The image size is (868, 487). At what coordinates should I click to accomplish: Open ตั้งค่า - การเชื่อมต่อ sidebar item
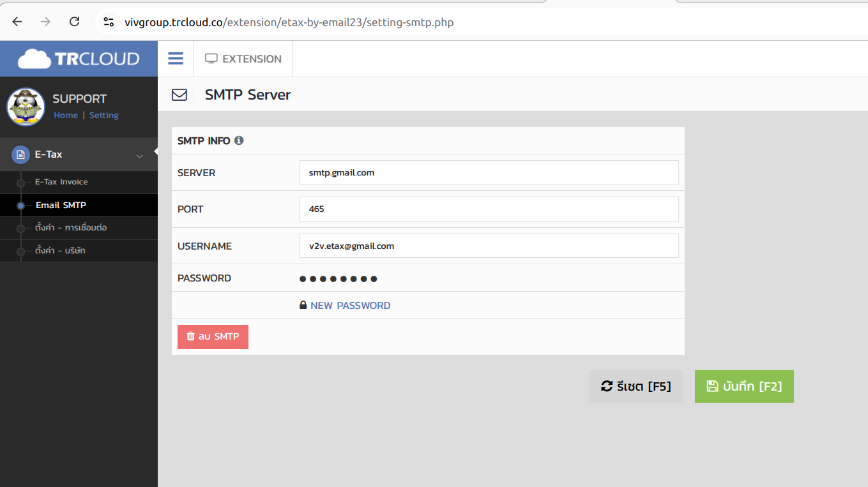[79, 228]
